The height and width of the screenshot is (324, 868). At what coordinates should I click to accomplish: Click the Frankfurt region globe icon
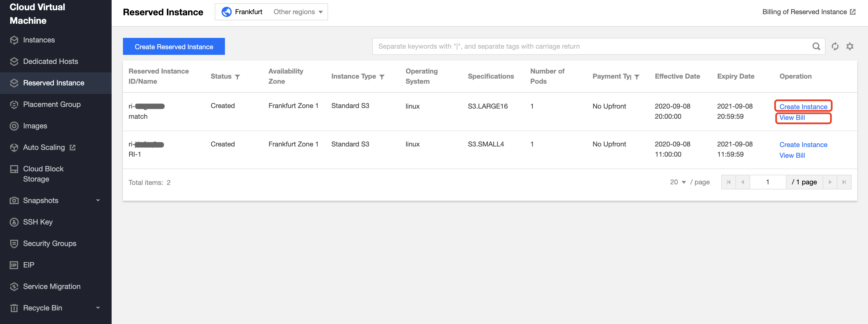click(226, 12)
